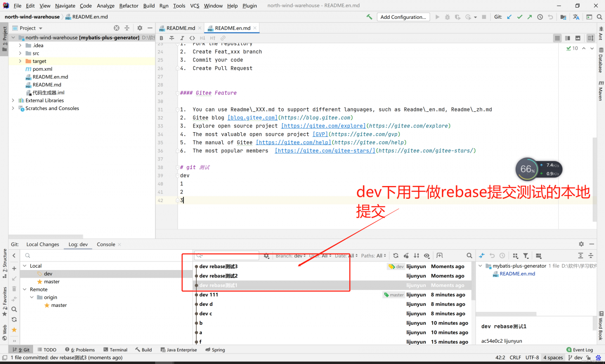Switch to Local Changes tab
This screenshot has width=605, height=364.
[43, 245]
